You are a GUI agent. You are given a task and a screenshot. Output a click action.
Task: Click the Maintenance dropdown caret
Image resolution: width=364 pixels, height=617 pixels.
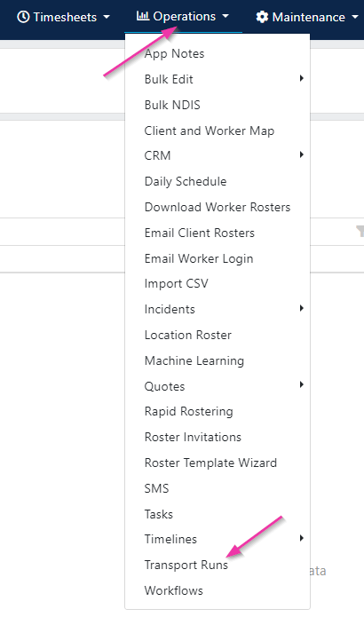354,18
